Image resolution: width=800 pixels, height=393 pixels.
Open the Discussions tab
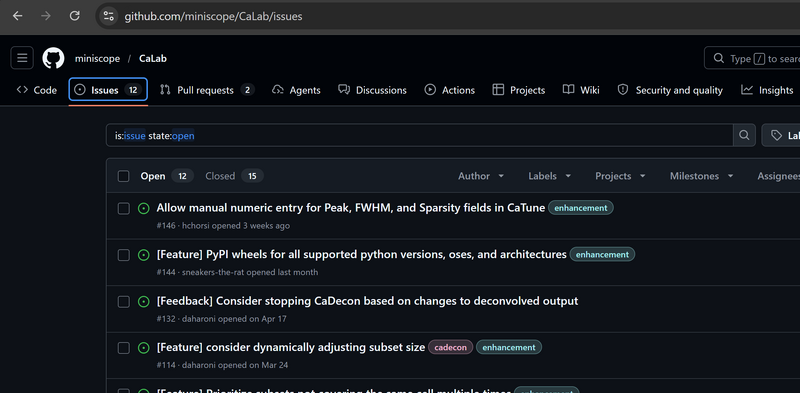tap(372, 90)
